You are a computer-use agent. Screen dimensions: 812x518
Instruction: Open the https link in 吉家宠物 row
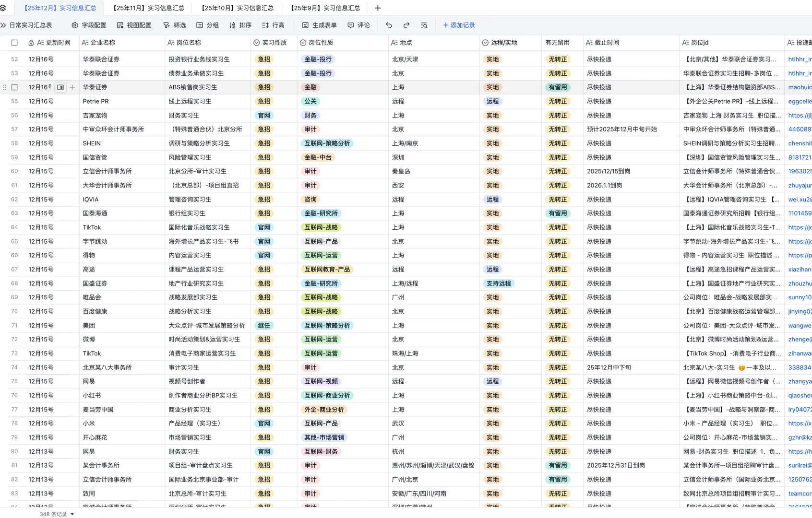(800, 116)
